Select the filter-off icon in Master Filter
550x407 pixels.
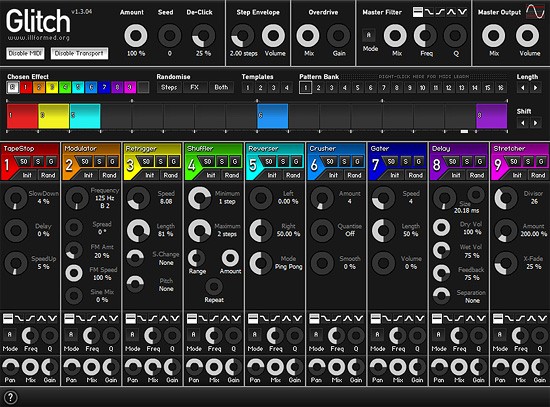[418, 12]
